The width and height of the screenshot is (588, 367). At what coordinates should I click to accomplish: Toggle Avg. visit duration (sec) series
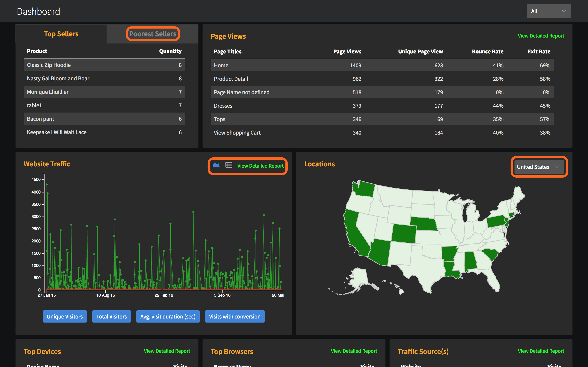point(168,316)
